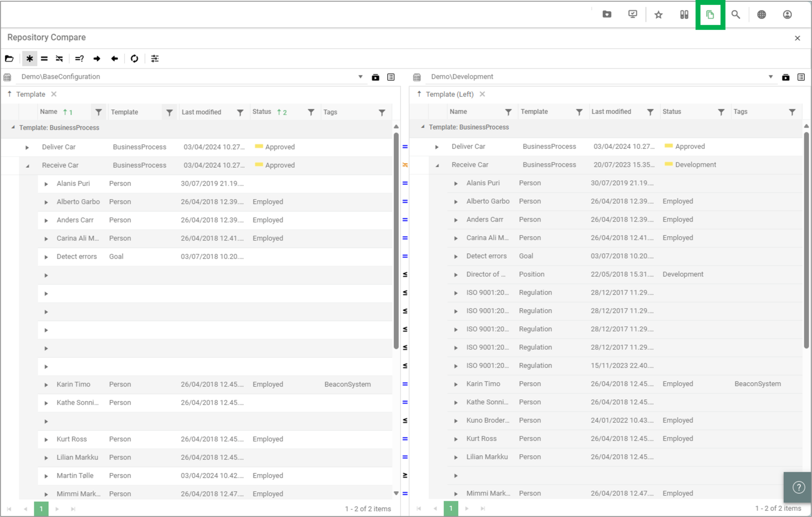Viewport: 812px width, 517px height.
Task: Open the help question mark button
Action: [799, 487]
